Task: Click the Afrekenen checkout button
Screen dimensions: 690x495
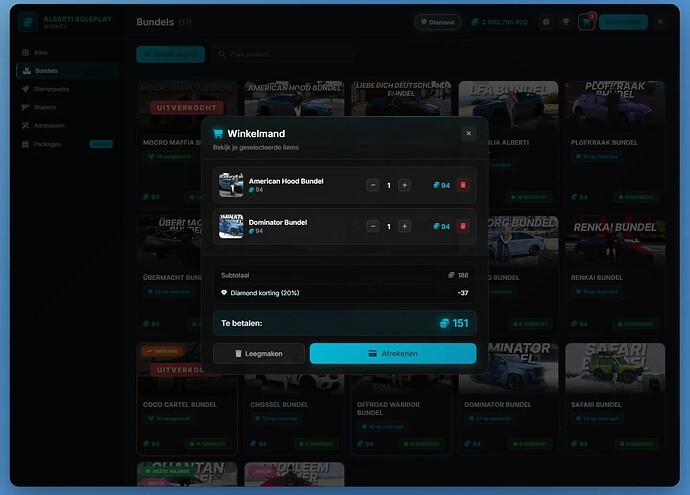Action: pos(393,353)
